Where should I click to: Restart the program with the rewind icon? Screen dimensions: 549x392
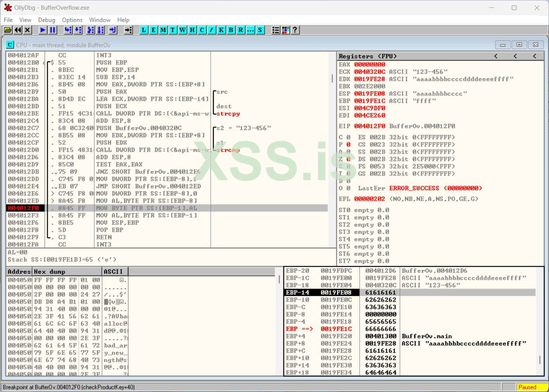click(x=18, y=30)
